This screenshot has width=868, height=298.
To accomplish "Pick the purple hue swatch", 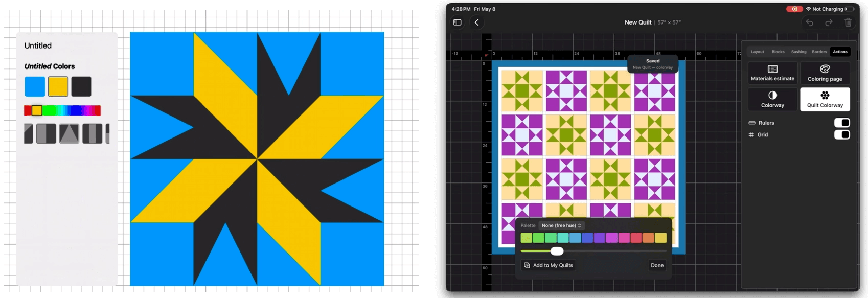I will pos(600,238).
